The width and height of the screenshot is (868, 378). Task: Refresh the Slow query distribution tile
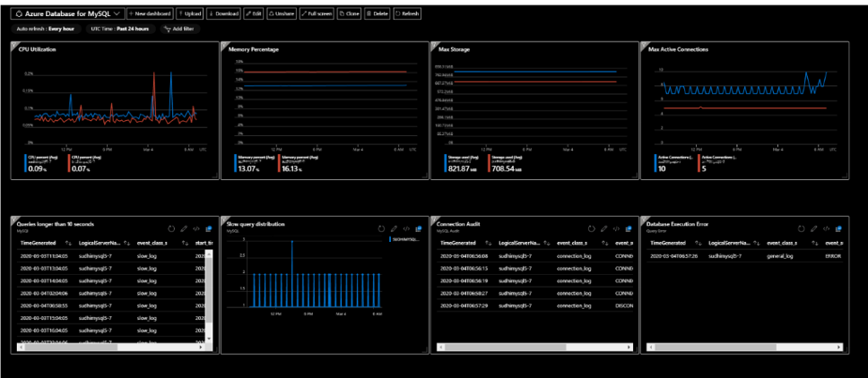pos(381,228)
